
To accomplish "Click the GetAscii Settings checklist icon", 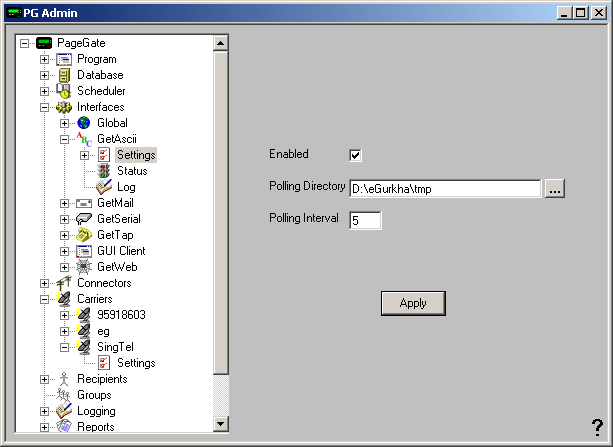I will (x=104, y=155).
